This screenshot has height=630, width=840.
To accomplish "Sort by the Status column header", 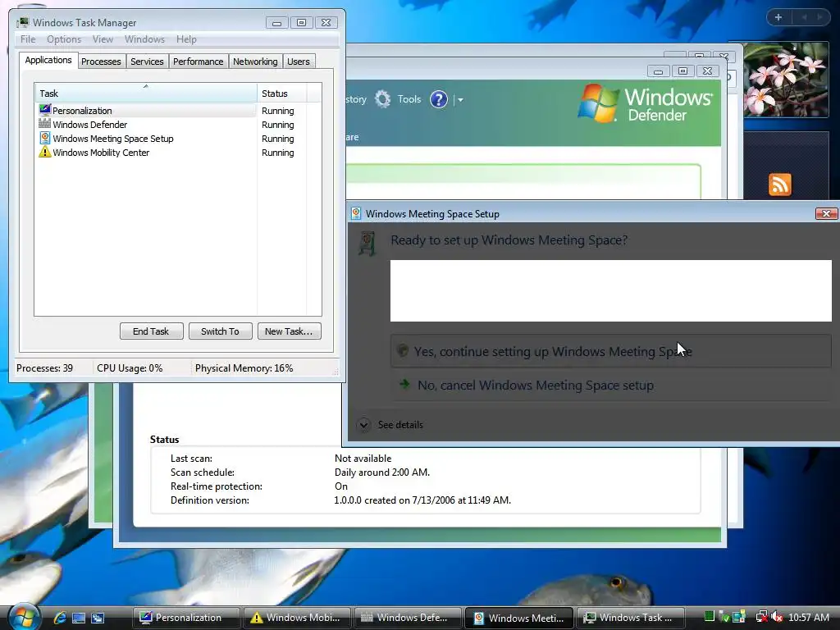I will (x=282, y=94).
